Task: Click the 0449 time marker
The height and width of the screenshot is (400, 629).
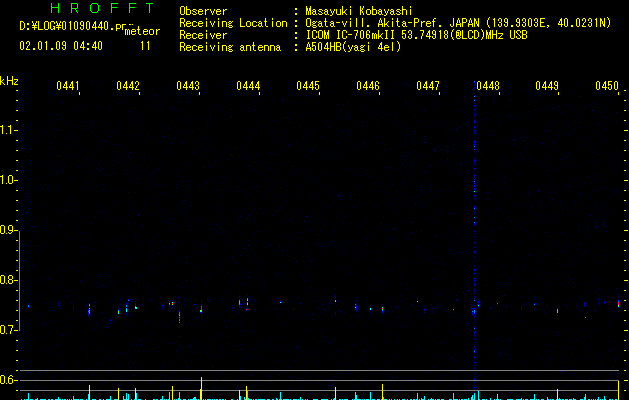Action: [x=547, y=86]
